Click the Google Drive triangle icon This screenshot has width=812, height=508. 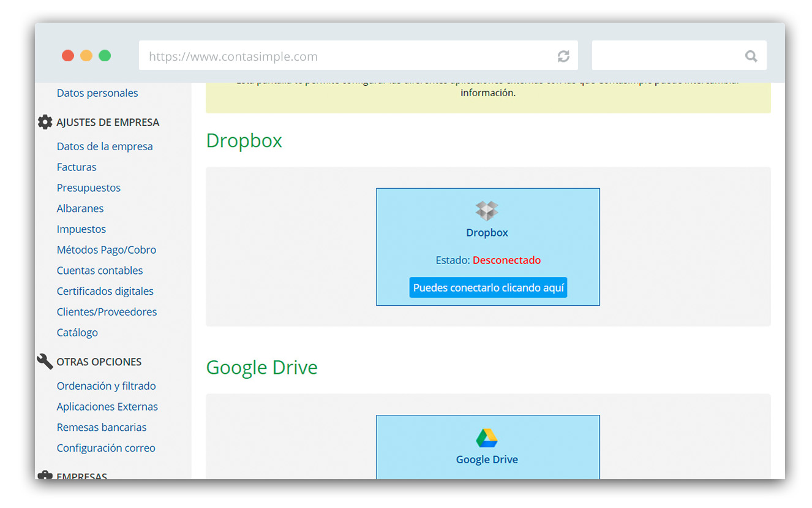point(487,438)
